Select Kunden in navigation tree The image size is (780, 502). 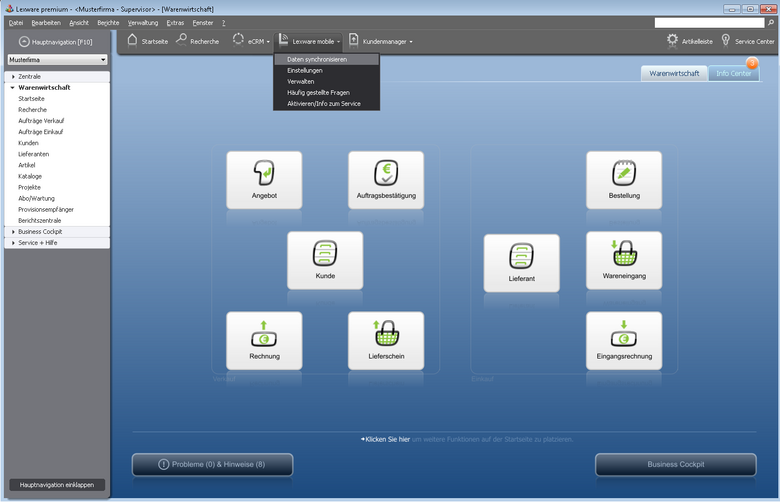click(x=28, y=143)
